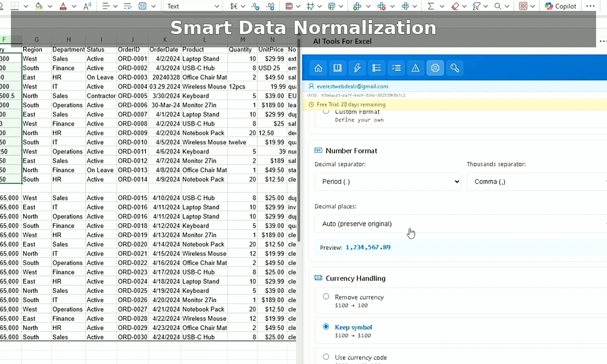Click the font color A icon
Viewport: 607px width, 364px height.
click(64, 6)
